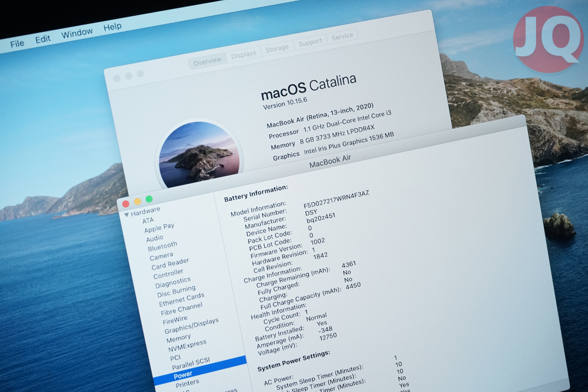Select NVMExpress in the sidebar

[187, 346]
